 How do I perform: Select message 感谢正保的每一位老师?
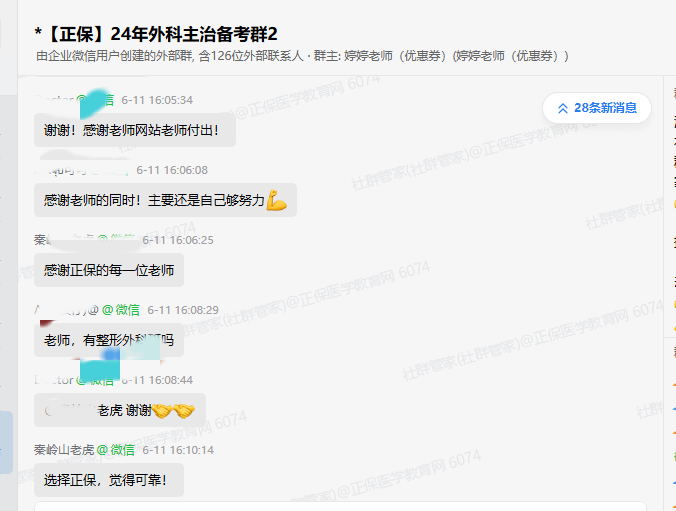[x=109, y=270]
